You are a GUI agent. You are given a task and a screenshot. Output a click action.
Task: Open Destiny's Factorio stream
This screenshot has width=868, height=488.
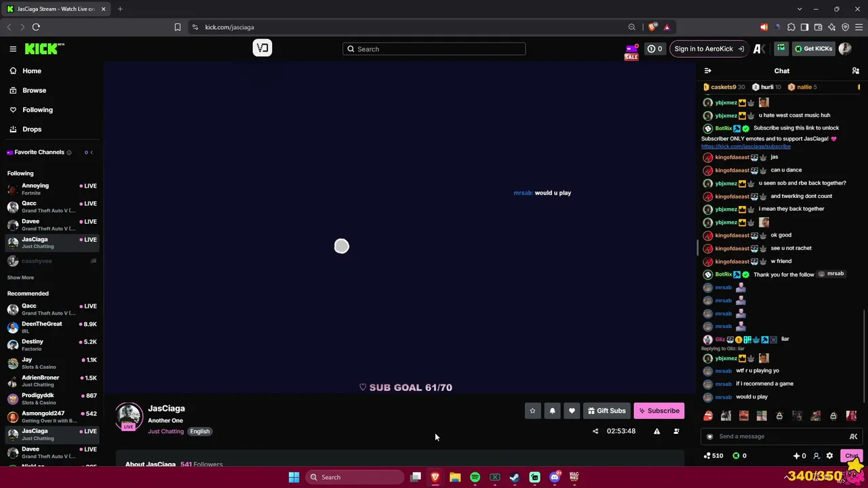(x=52, y=345)
